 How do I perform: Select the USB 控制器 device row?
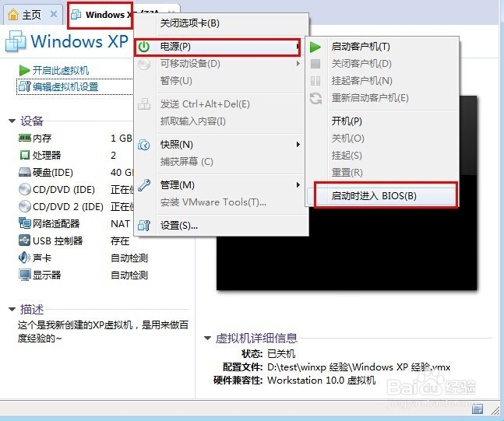(x=76, y=240)
